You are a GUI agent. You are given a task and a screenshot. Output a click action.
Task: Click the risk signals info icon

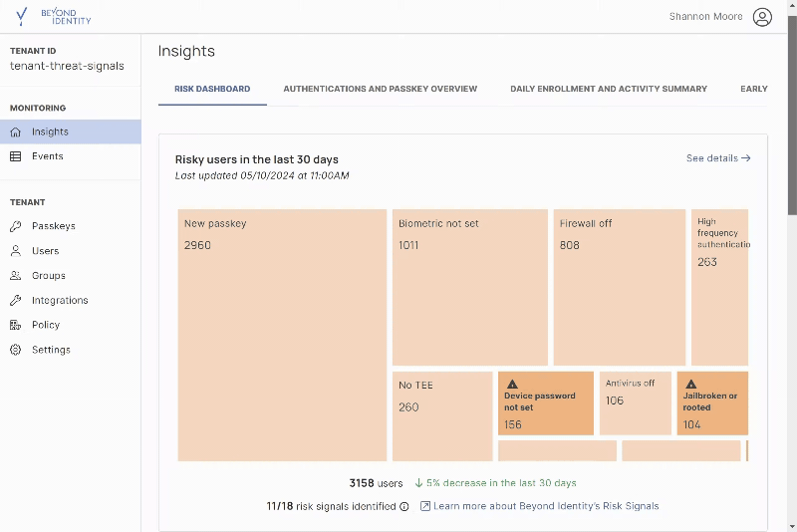point(404,507)
